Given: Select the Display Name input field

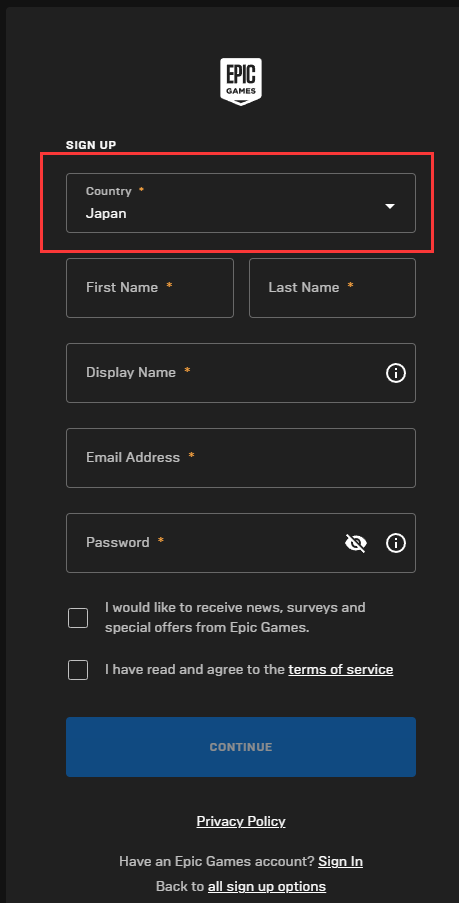Looking at the screenshot, I should tap(241, 373).
